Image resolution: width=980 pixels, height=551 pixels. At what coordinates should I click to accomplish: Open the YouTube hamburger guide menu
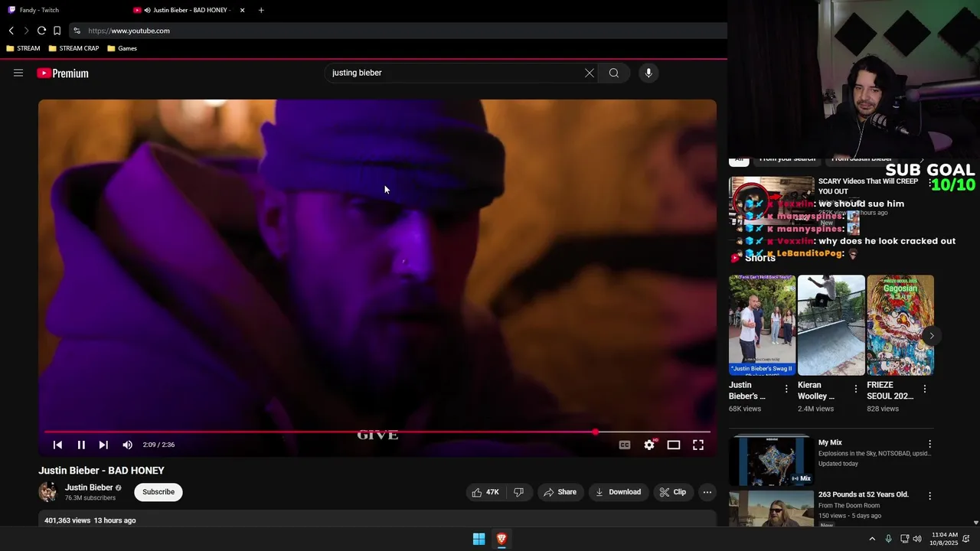tap(18, 73)
